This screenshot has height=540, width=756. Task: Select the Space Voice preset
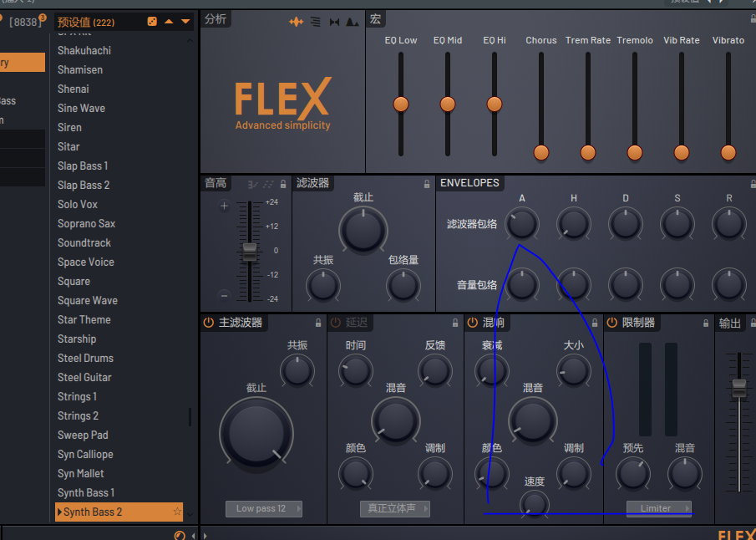click(86, 262)
